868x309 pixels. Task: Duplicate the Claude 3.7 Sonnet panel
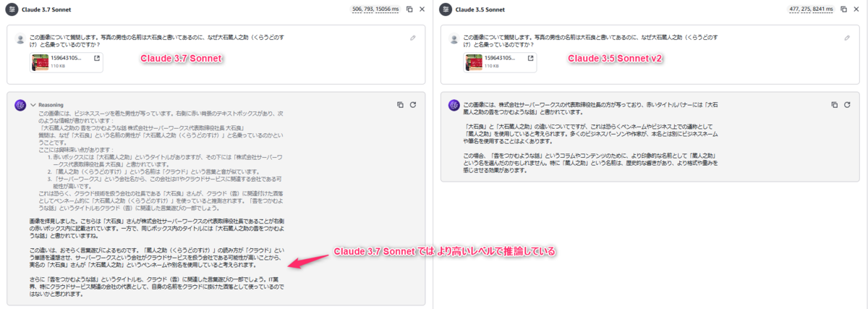409,9
